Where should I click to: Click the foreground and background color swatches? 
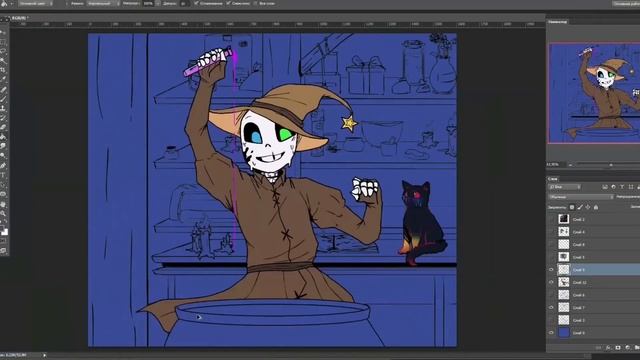[4, 231]
